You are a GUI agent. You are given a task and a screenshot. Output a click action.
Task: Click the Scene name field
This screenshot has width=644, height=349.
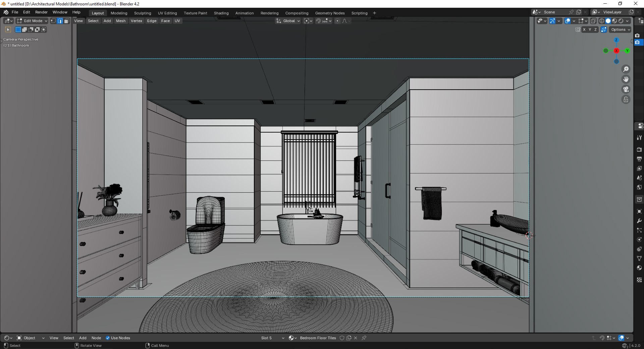(555, 12)
